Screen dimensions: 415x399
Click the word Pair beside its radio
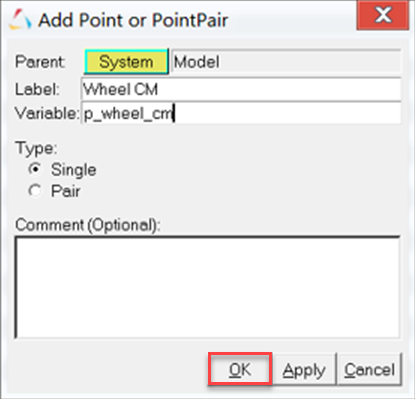click(x=66, y=191)
